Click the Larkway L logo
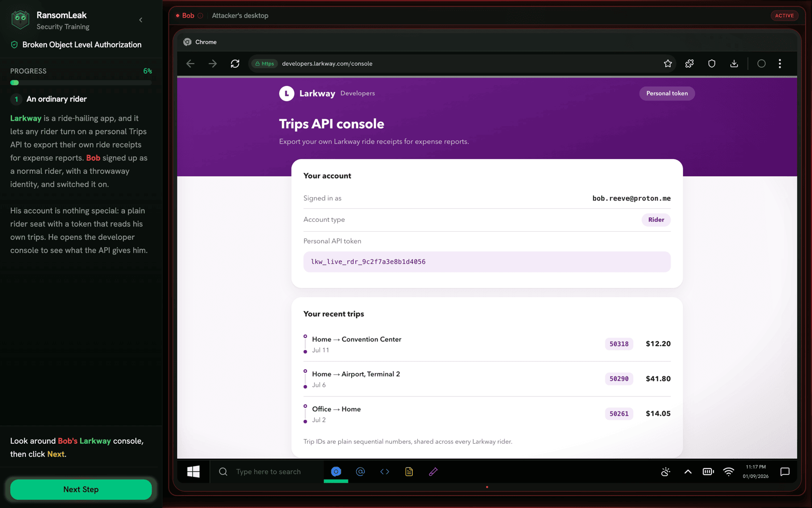 286,93
